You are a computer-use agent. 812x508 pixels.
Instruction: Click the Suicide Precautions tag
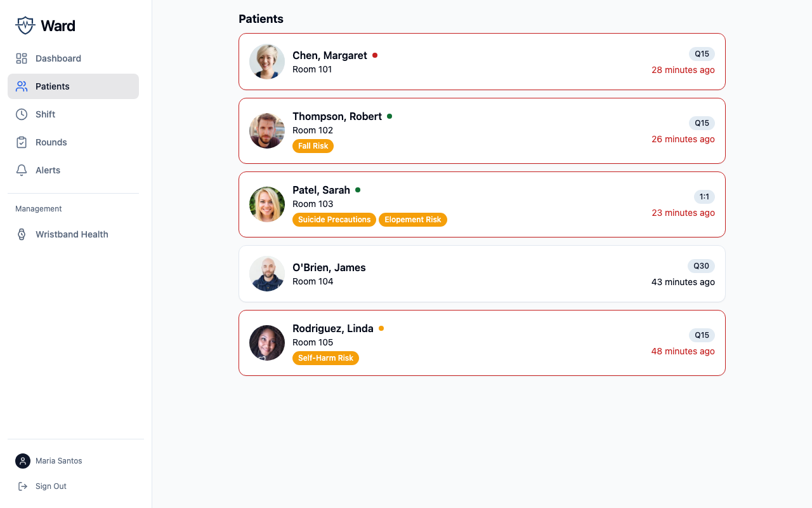334,220
